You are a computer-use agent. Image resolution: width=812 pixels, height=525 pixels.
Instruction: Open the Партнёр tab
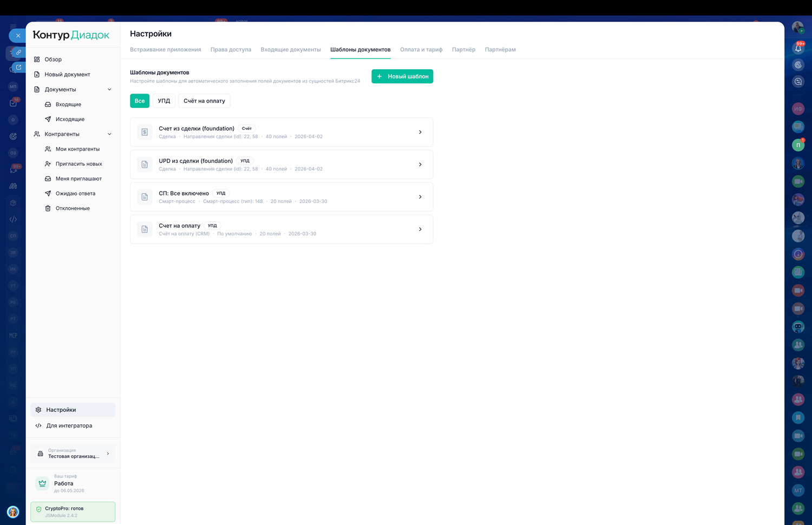464,50
